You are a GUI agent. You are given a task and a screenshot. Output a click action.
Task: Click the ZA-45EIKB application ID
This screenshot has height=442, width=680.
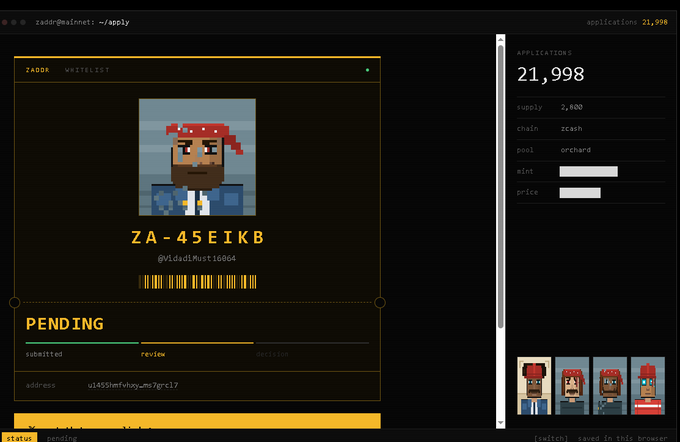[x=198, y=237]
